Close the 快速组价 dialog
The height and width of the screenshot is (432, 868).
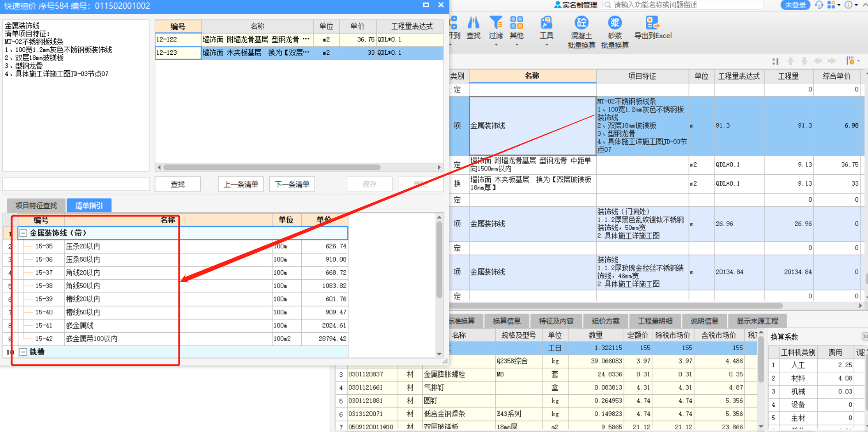(x=441, y=5)
